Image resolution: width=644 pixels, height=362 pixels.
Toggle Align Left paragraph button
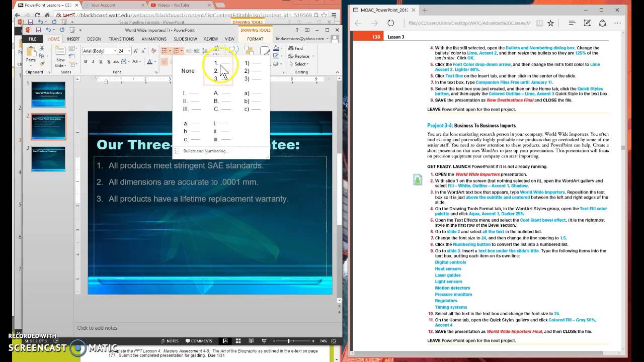[164, 62]
